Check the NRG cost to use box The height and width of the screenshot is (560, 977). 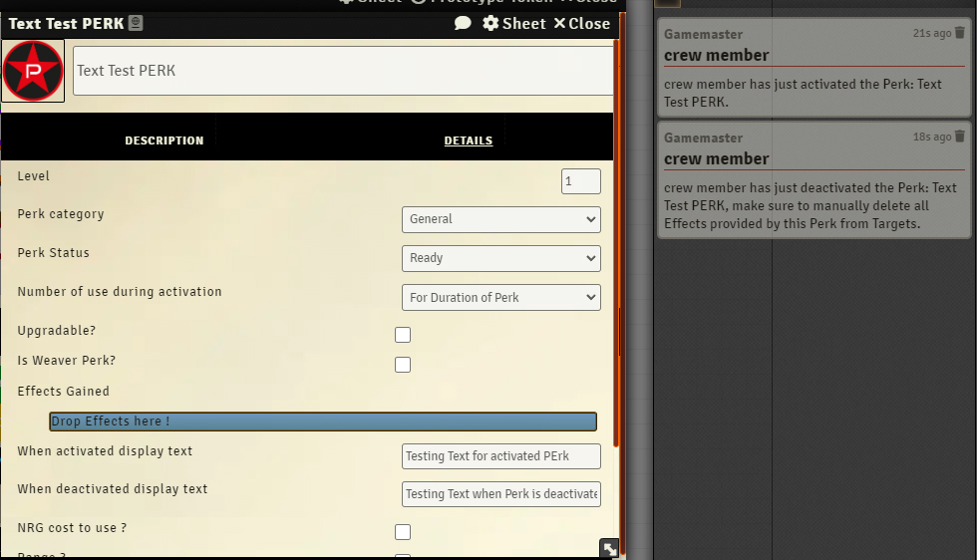click(403, 532)
